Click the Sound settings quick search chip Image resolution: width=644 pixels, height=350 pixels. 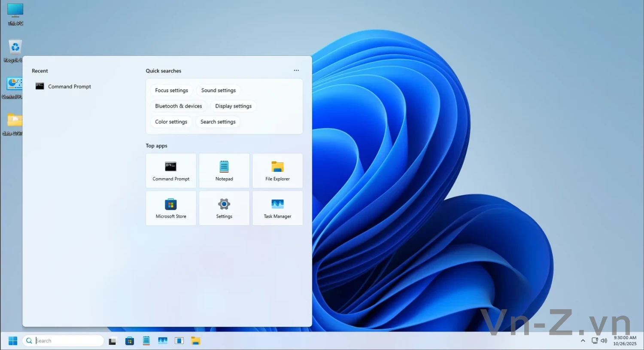(218, 90)
